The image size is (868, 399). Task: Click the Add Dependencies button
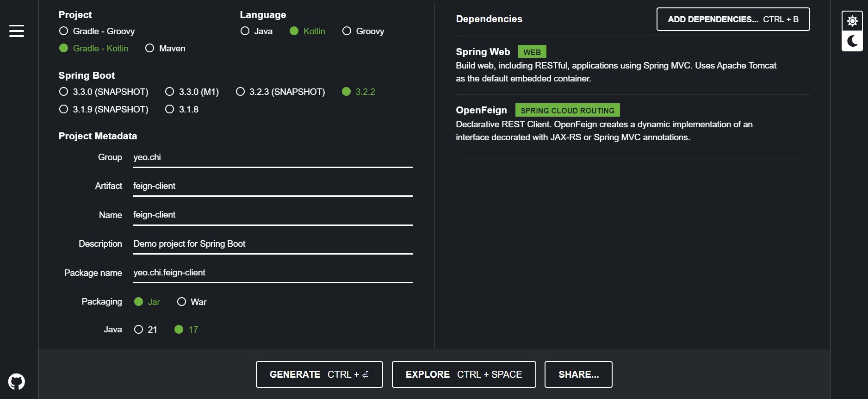tap(733, 19)
